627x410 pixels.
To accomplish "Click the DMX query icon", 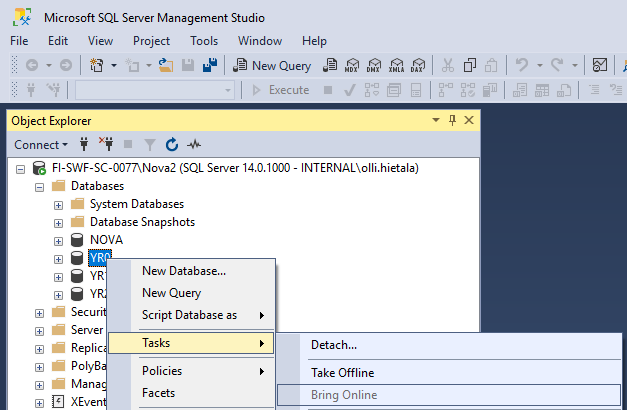I will tap(374, 65).
